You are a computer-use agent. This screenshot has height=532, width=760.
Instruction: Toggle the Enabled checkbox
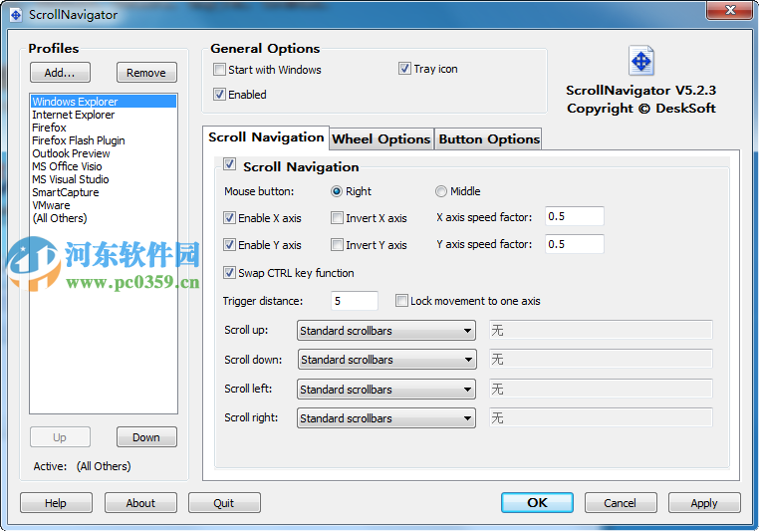[x=219, y=94]
